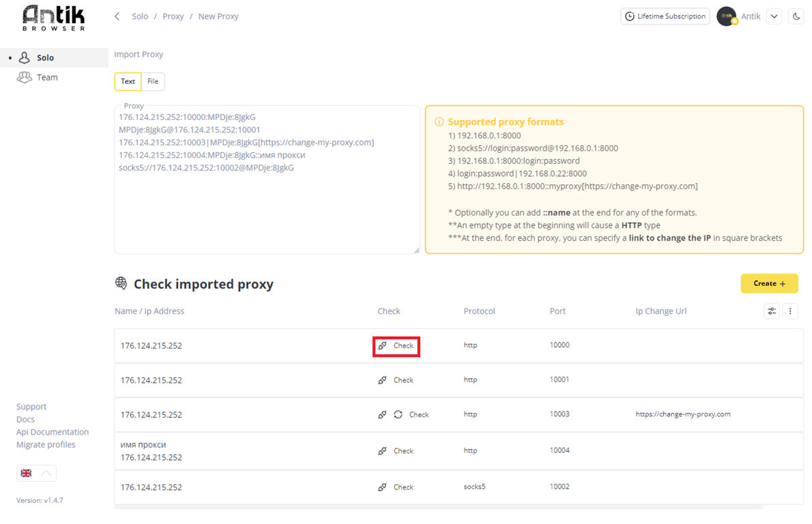Open the Docs link
The height and width of the screenshot is (524, 812).
(25, 420)
